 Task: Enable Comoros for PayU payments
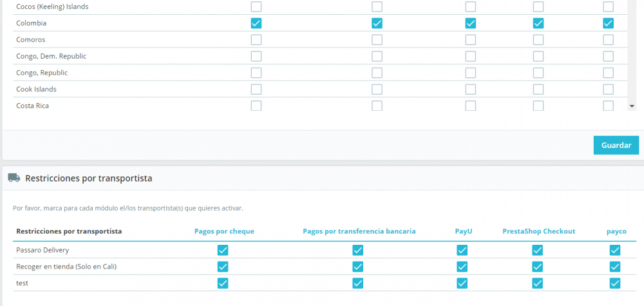point(471,40)
